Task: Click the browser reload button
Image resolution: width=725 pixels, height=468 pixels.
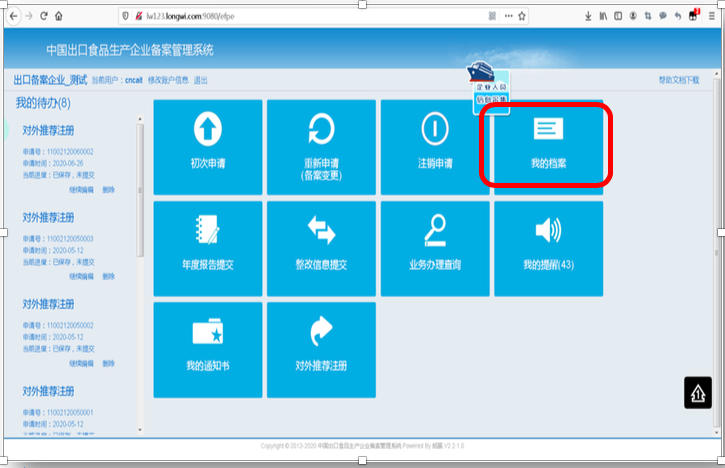Action: tap(43, 16)
